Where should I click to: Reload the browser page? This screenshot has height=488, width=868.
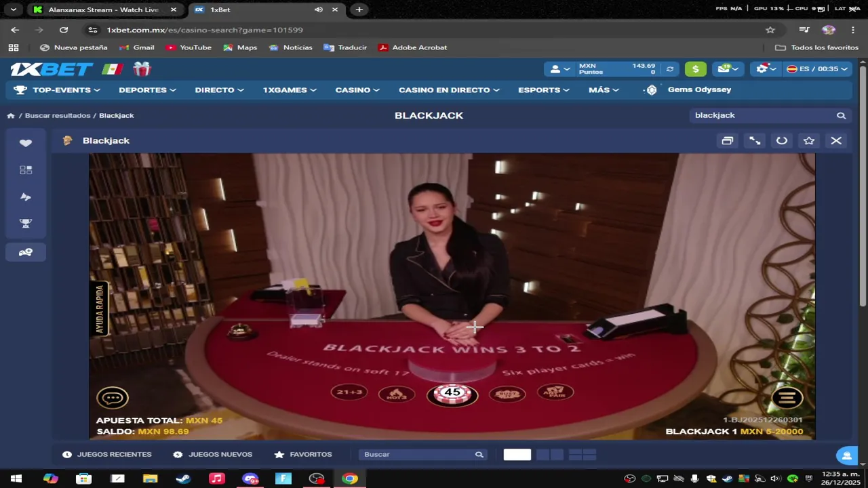pyautogui.click(x=64, y=30)
